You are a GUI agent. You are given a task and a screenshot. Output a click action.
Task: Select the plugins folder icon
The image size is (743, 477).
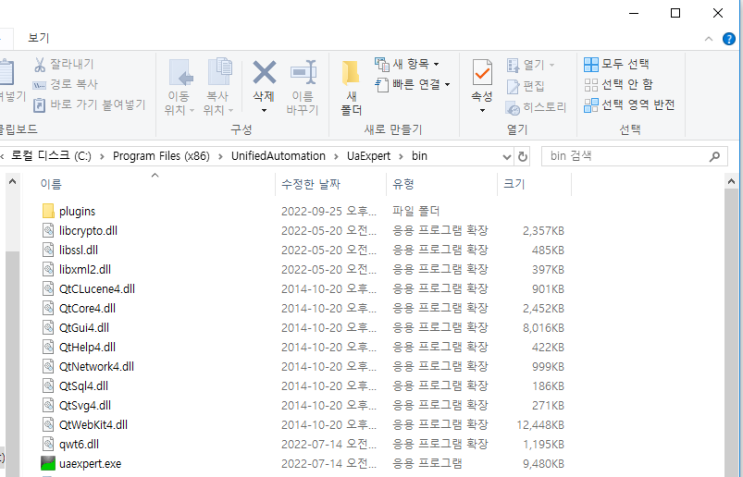48,211
